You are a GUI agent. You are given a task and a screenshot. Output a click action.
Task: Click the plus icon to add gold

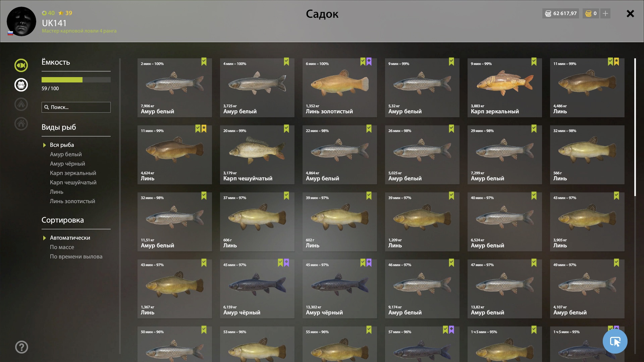click(605, 13)
